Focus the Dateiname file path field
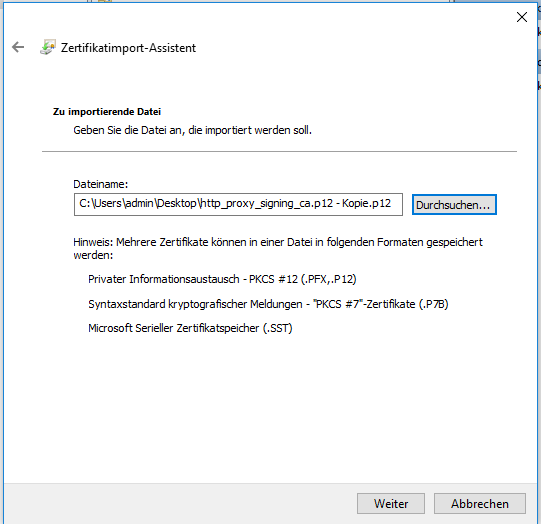This screenshot has height=524, width=541. click(x=238, y=204)
